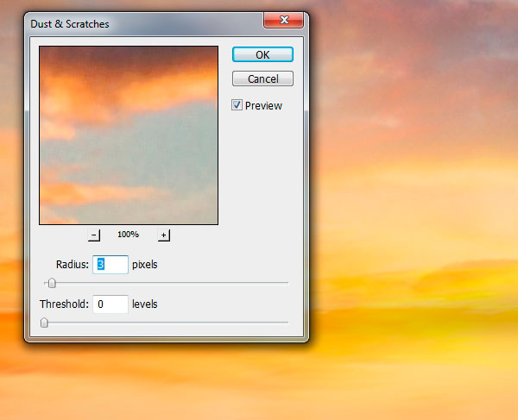This screenshot has width=518, height=420.
Task: Click the Threshold slider handle
Action: [x=44, y=323]
